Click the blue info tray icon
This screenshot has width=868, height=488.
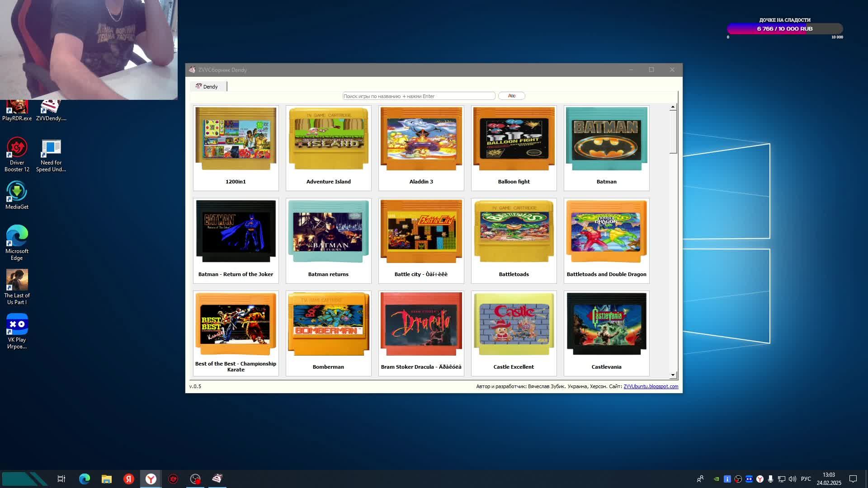click(727, 479)
